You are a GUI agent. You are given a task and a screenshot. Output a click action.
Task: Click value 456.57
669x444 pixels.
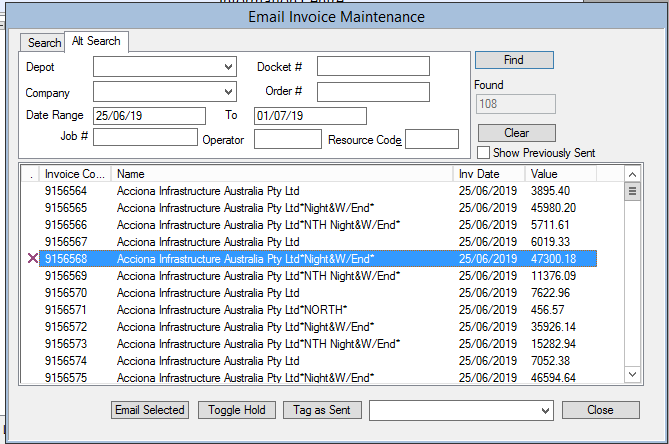[547, 310]
